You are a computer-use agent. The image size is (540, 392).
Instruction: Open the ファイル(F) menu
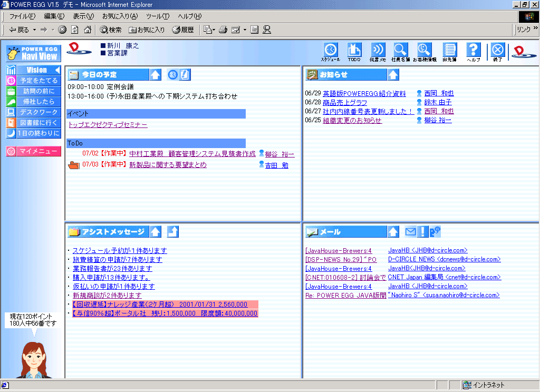(22, 16)
